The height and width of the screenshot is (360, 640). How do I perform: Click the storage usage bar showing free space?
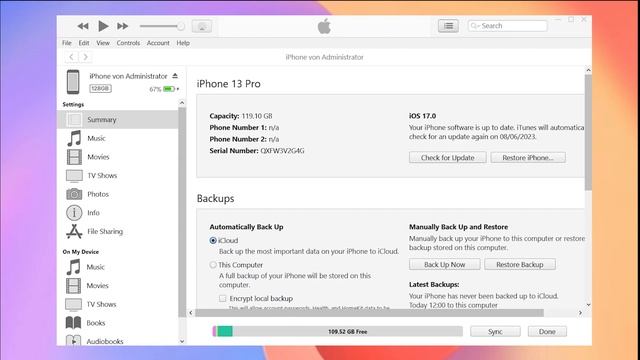[x=338, y=331]
